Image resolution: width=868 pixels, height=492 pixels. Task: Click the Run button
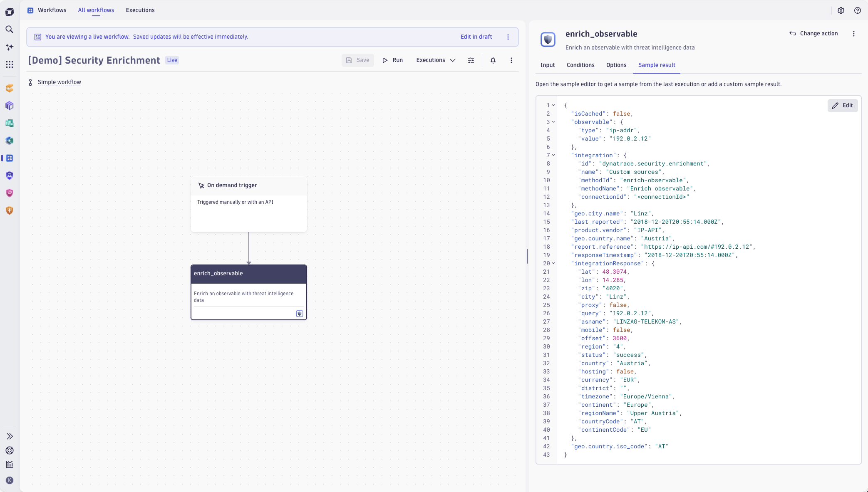392,60
